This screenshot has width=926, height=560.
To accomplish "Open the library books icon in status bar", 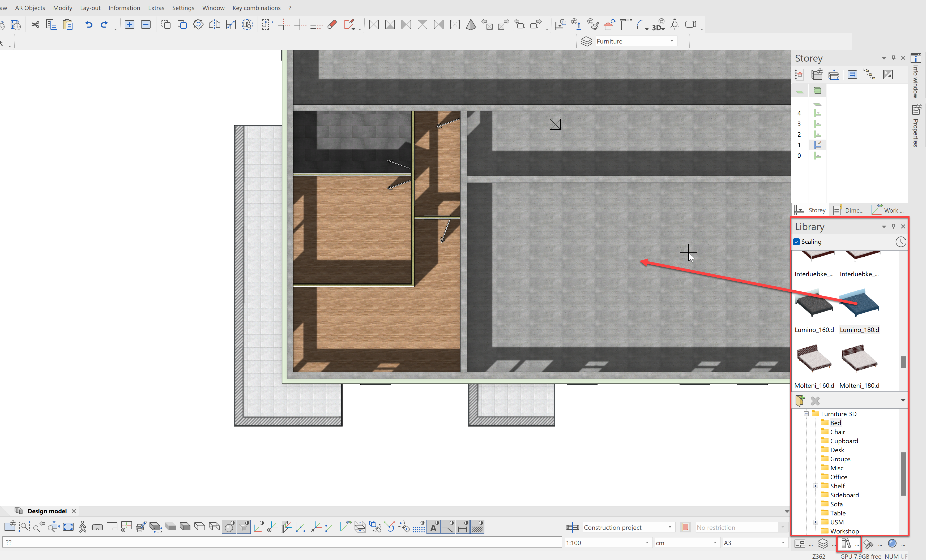I will tap(846, 544).
